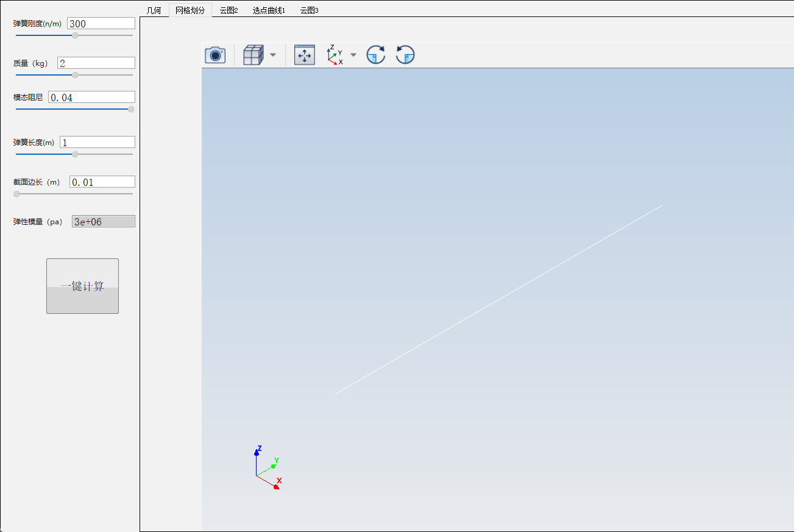Click the 弹性模量 (pa) label
This screenshot has width=794, height=532.
pos(38,222)
